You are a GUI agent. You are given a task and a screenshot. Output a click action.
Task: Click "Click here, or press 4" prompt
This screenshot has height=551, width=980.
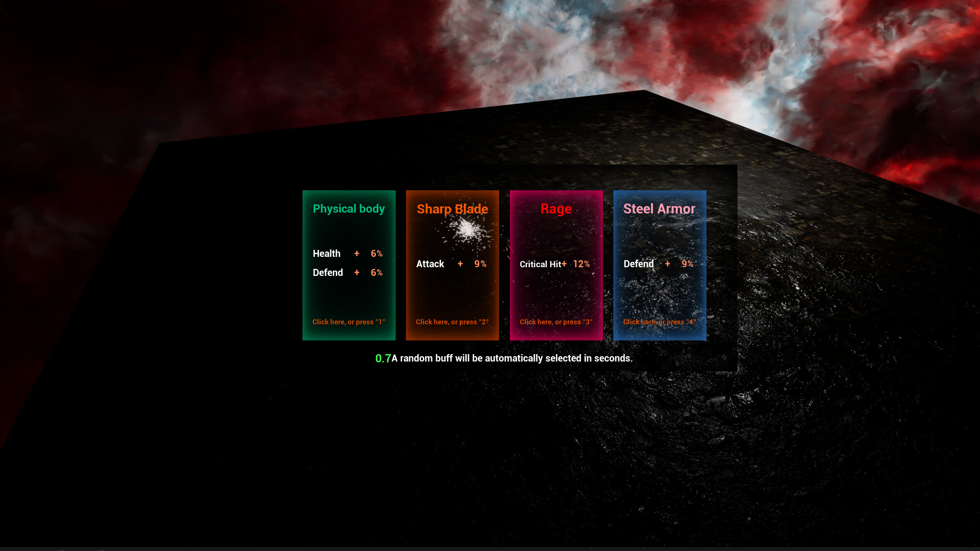point(660,322)
